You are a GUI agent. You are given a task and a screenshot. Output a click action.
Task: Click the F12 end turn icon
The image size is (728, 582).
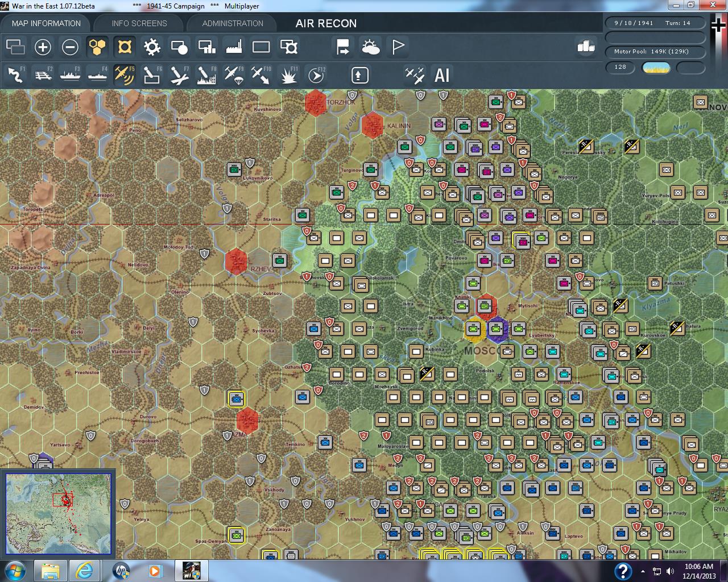[x=316, y=75]
